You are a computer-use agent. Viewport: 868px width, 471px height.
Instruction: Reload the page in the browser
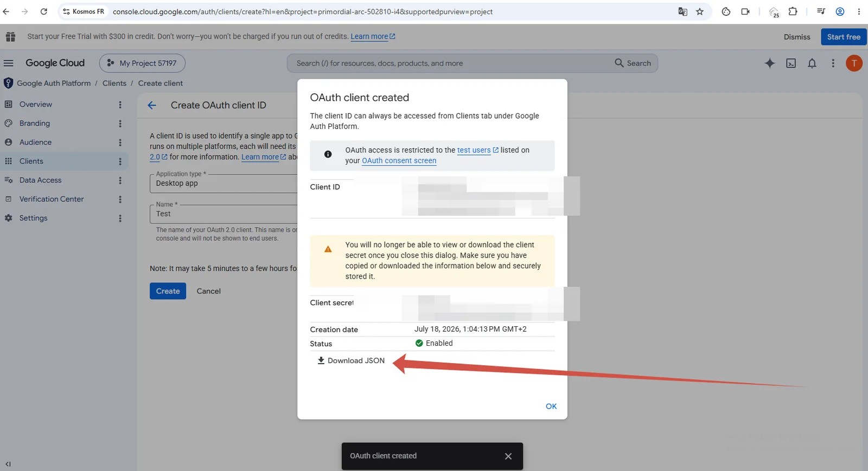(43, 11)
